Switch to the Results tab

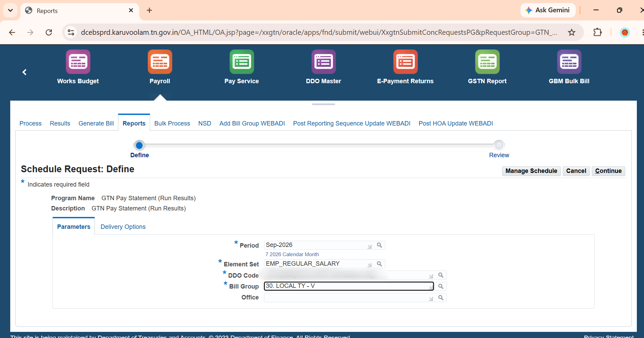click(x=60, y=123)
